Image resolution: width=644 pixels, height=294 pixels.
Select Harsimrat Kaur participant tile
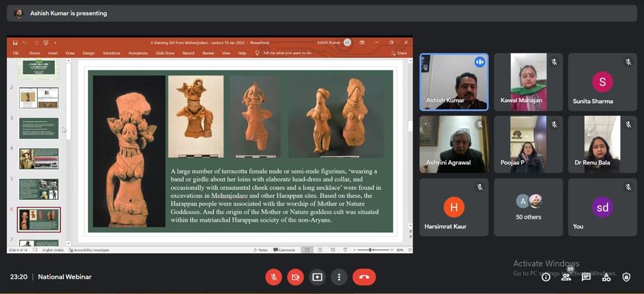(x=454, y=207)
